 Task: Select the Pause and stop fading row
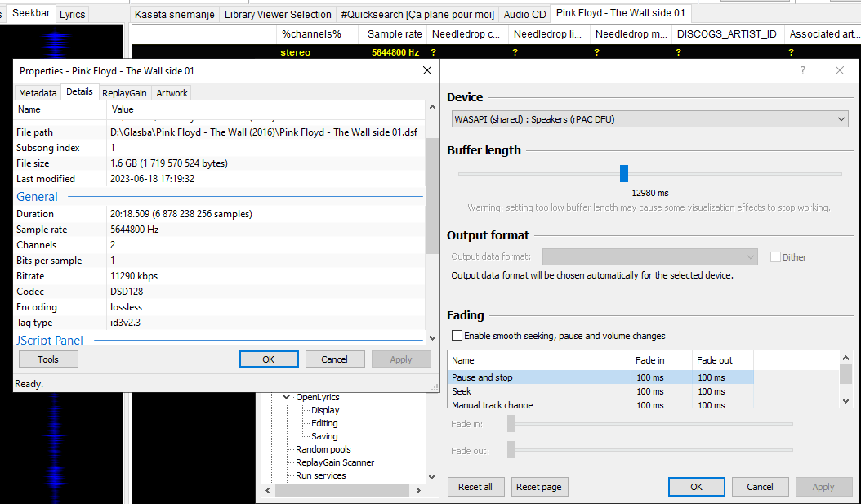(x=601, y=377)
